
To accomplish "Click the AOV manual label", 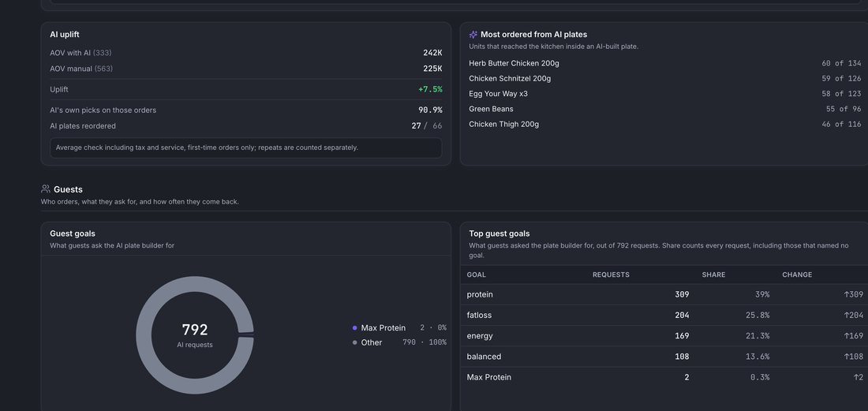I will coord(81,69).
